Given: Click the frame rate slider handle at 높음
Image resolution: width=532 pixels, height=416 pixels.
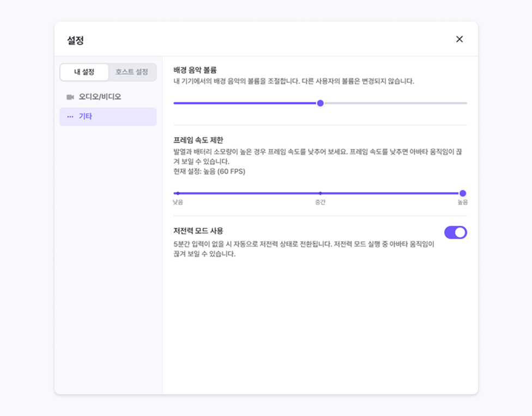Looking at the screenshot, I should 463,193.
